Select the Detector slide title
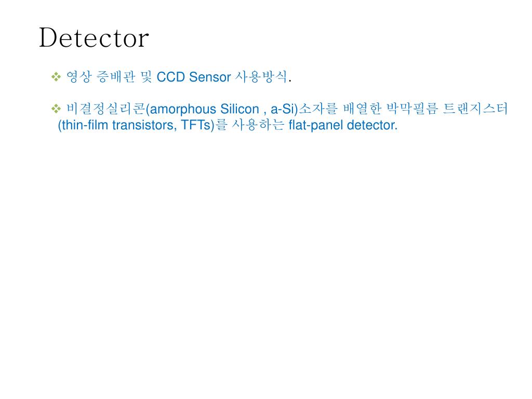Screen dimensions: 532x399 click(94, 37)
